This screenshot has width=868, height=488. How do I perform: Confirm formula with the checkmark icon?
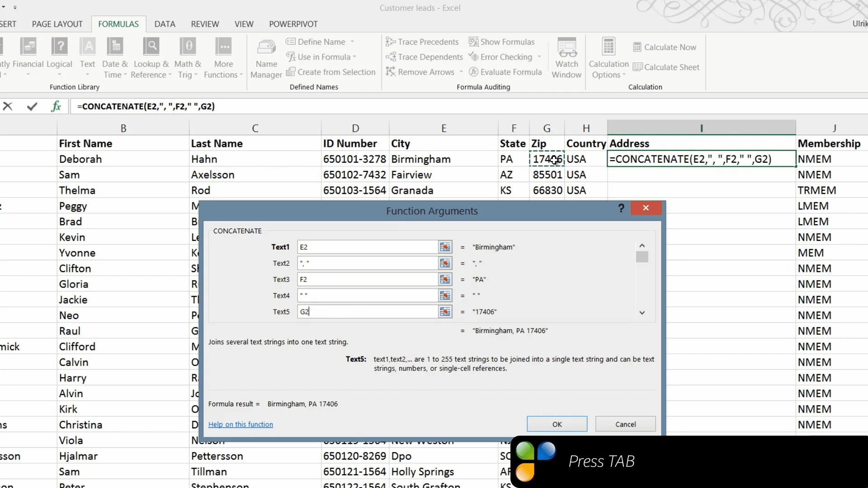(32, 107)
